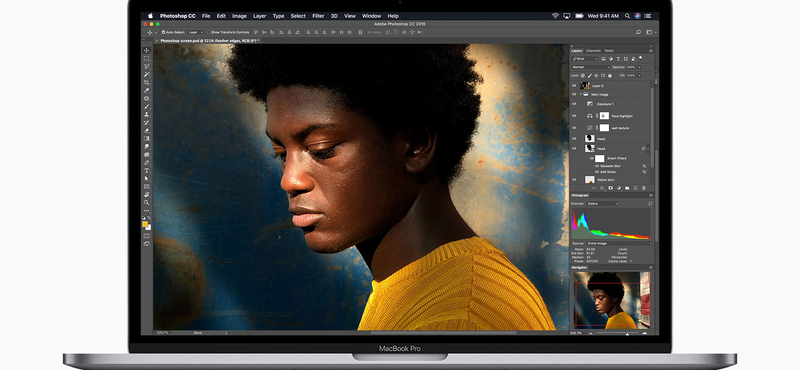Open Spotlight search in menu bar
This screenshot has height=370, width=800.
[627, 16]
